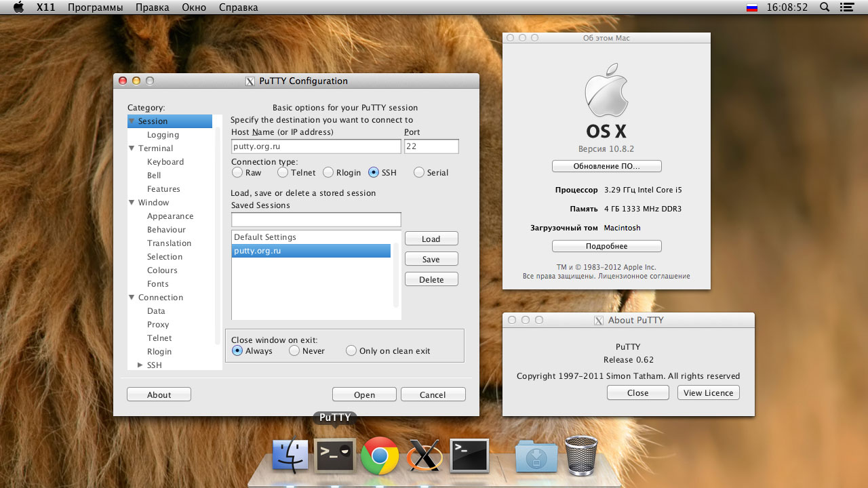This screenshot has width=868, height=488.
Task: Collapse the Terminal category triangle
Action: [x=132, y=148]
